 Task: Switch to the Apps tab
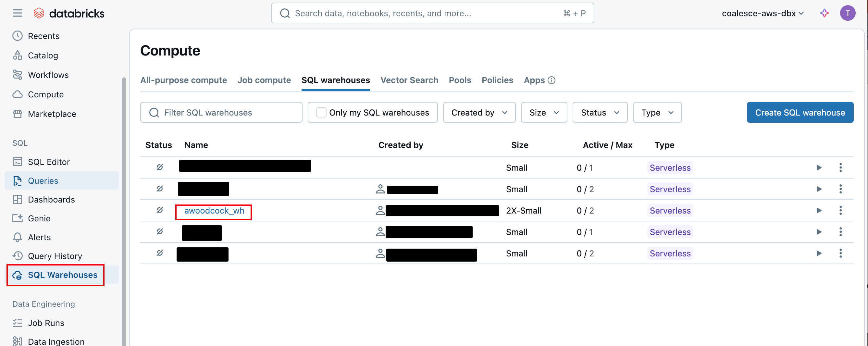(x=534, y=80)
